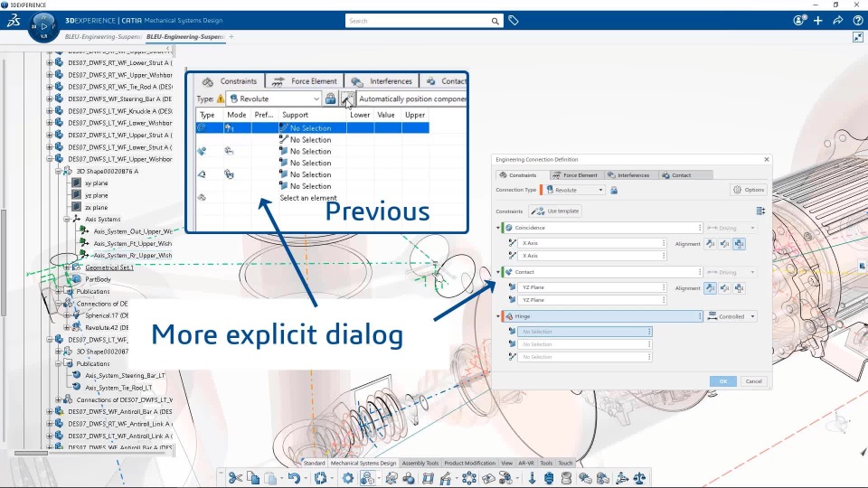Click OK in Engineering Connection Definition
The width and height of the screenshot is (868, 488).
[723, 381]
